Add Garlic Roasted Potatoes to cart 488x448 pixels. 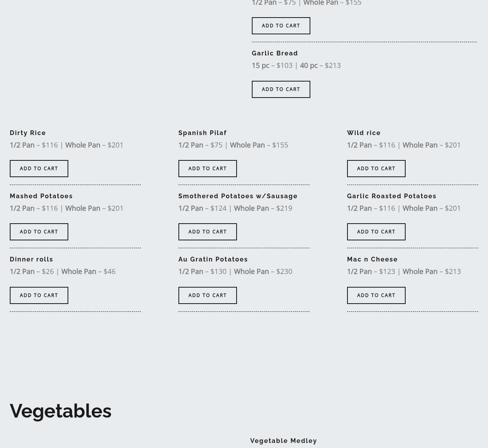(376, 232)
